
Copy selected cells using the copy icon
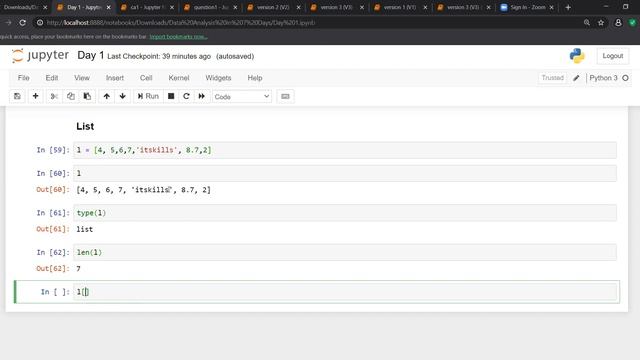pos(71,96)
